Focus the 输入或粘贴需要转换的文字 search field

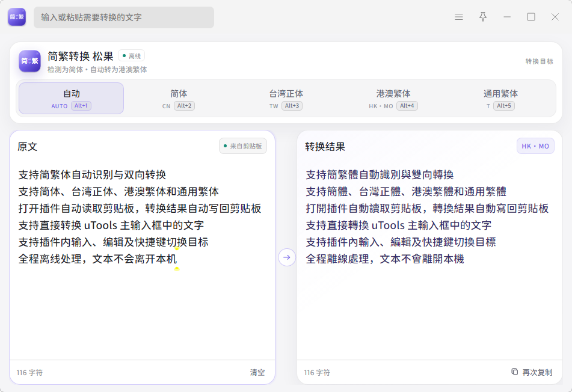124,17
